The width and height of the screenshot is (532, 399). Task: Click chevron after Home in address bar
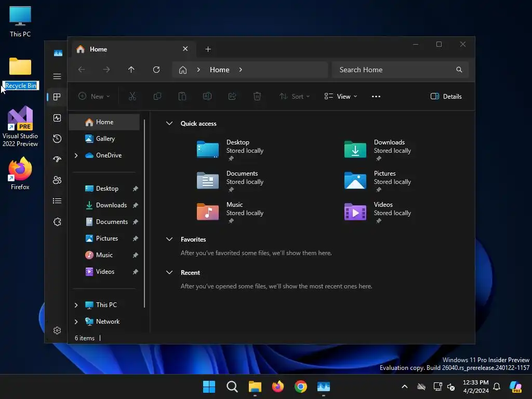click(x=241, y=70)
